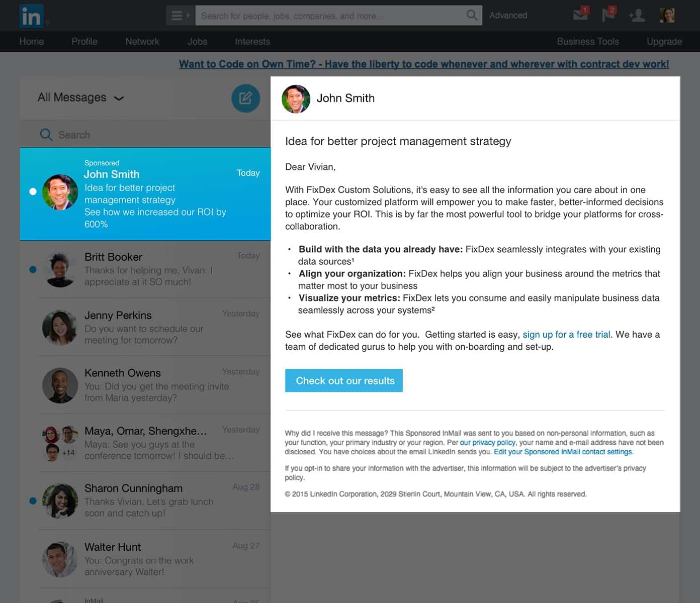Switch to the Jobs tab
This screenshot has width=700, height=603.
tap(197, 42)
